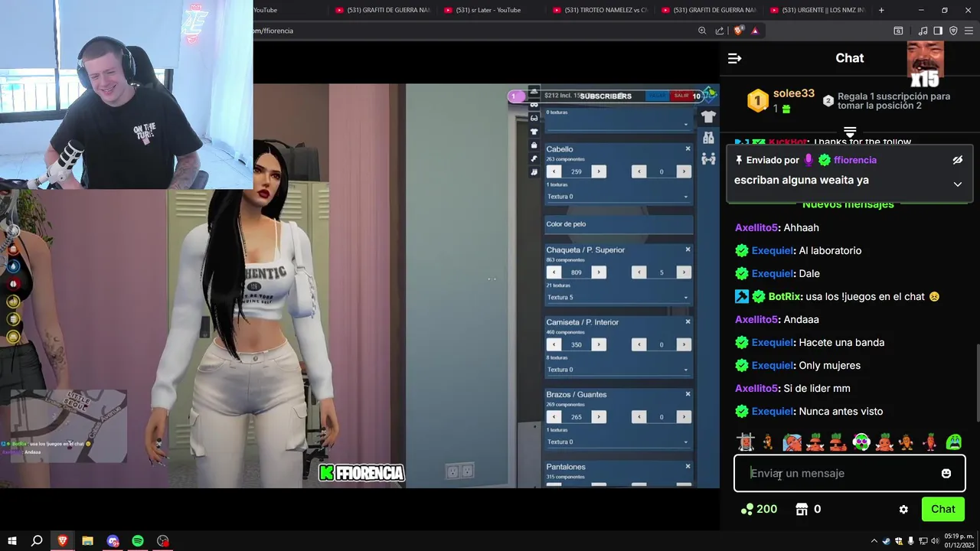Click BotRix username in chat
Screen dimensions: 980x551
(784, 296)
